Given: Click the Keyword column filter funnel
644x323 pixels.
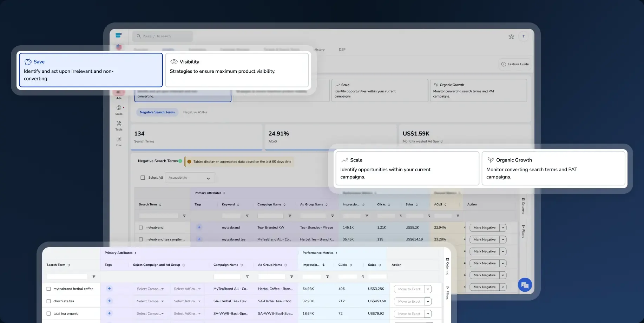Looking at the screenshot, I should pos(247,216).
